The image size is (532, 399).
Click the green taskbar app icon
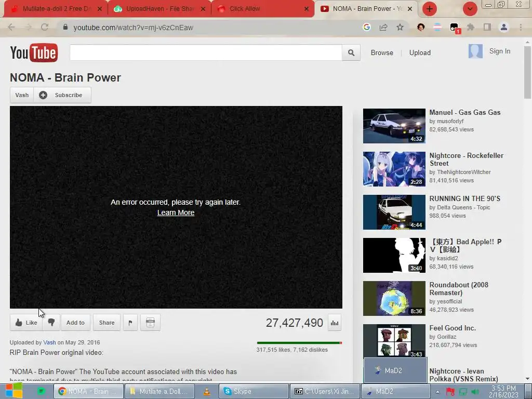pyautogui.click(x=41, y=391)
